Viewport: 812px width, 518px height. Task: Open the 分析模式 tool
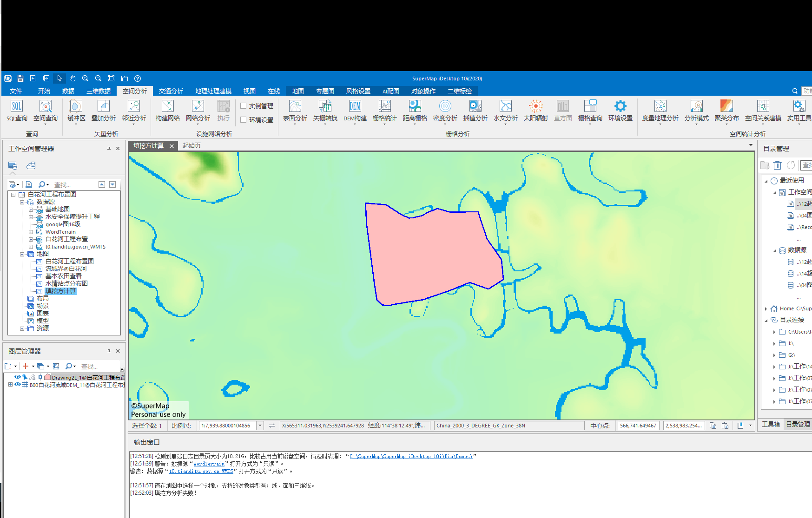(x=697, y=111)
